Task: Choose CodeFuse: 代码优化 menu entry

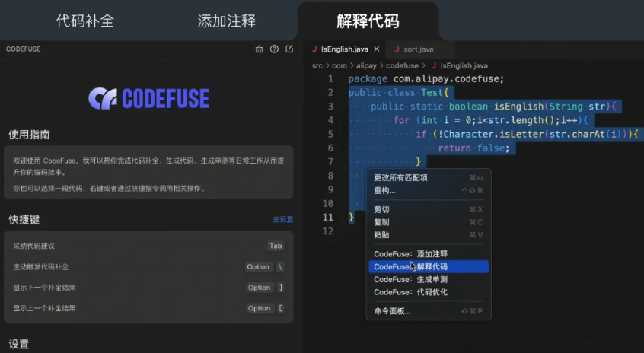Action: tap(429, 292)
